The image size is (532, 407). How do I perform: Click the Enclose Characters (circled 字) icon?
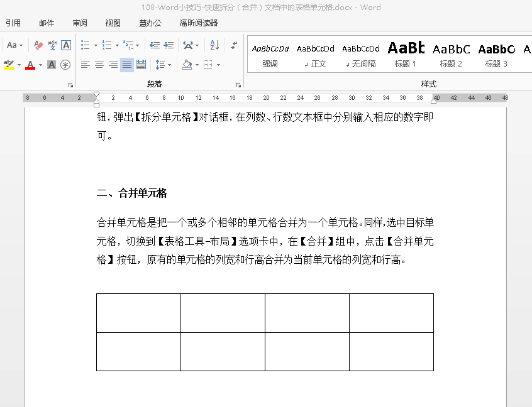tap(65, 65)
